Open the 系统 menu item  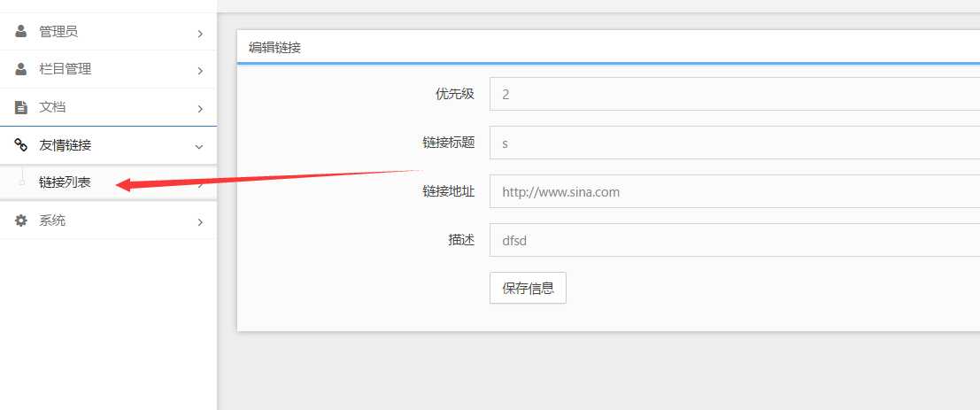click(x=108, y=220)
